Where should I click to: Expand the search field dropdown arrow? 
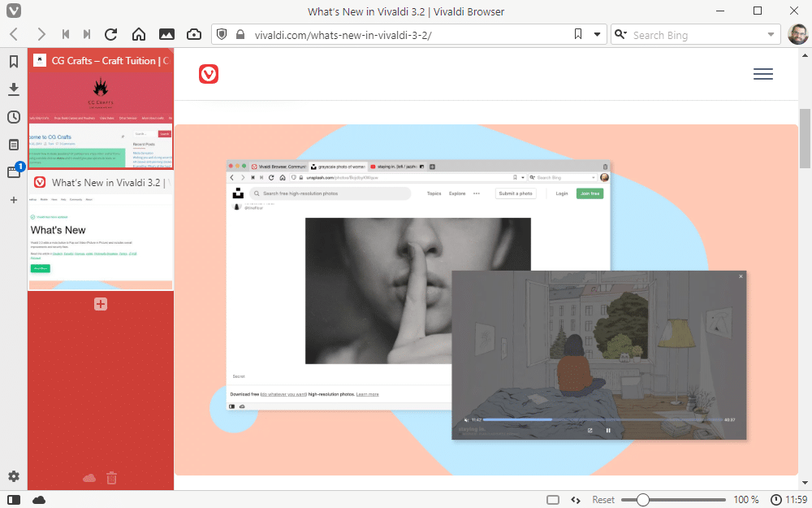click(x=771, y=34)
